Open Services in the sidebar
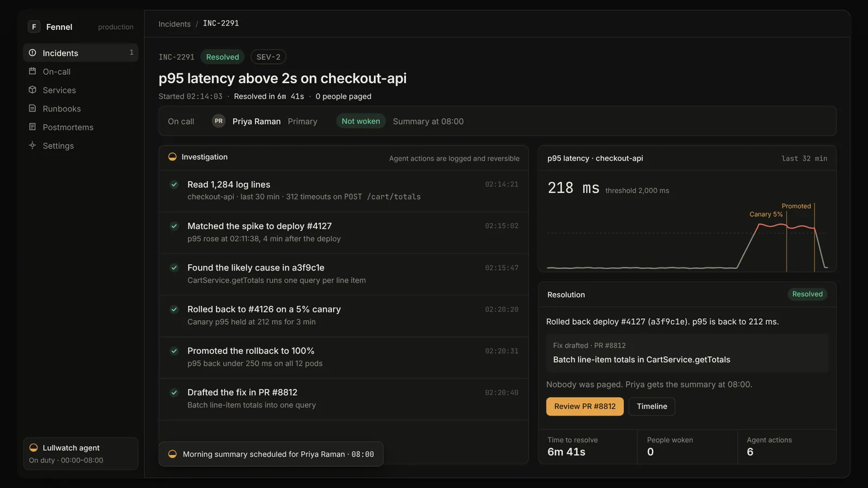 80,89
